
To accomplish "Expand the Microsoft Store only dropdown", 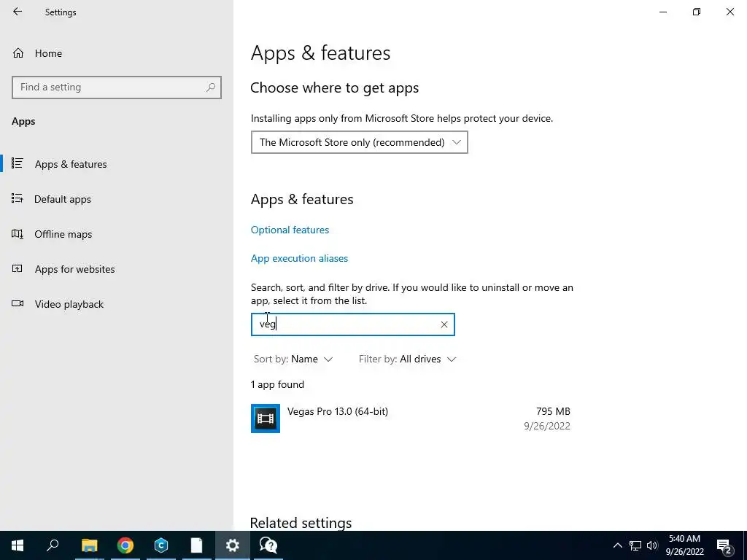I will (x=359, y=142).
